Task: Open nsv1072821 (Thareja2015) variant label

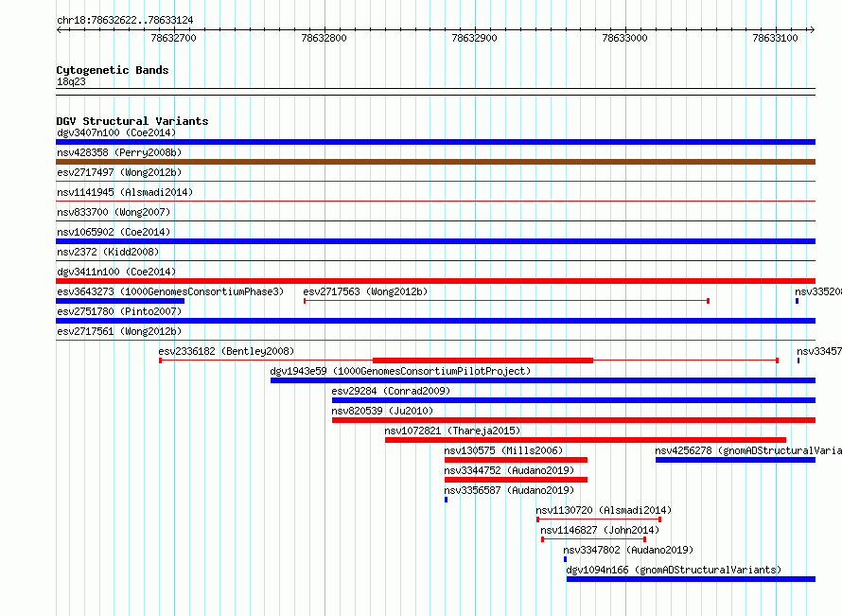Action: coord(452,431)
